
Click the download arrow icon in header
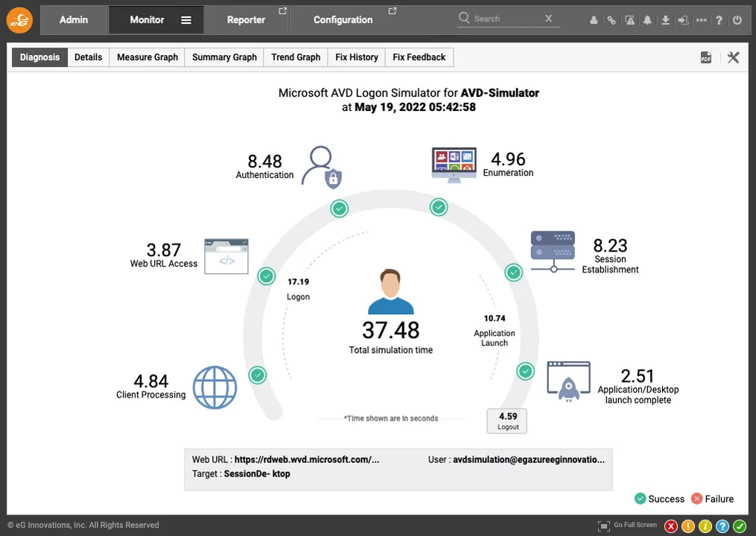point(665,20)
